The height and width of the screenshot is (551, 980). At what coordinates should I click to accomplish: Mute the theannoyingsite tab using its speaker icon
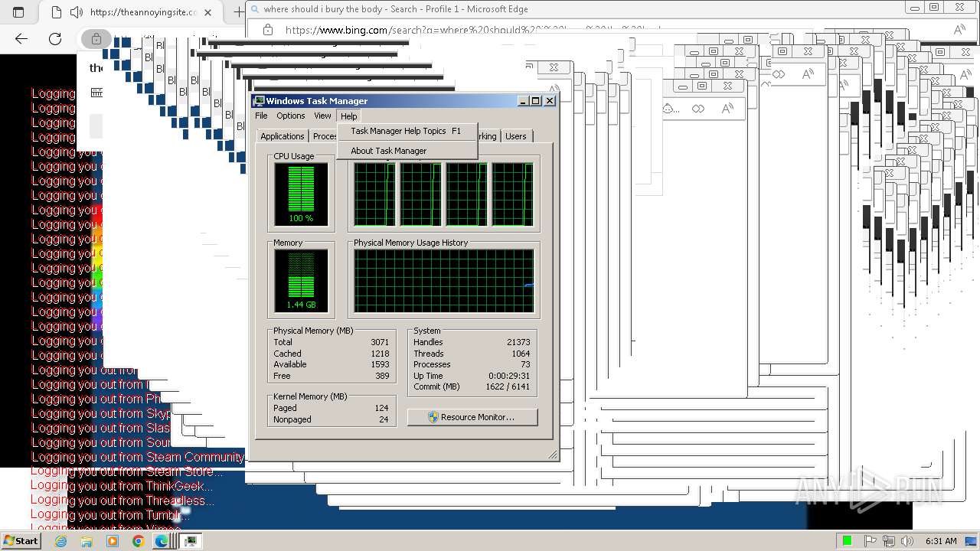[76, 12]
